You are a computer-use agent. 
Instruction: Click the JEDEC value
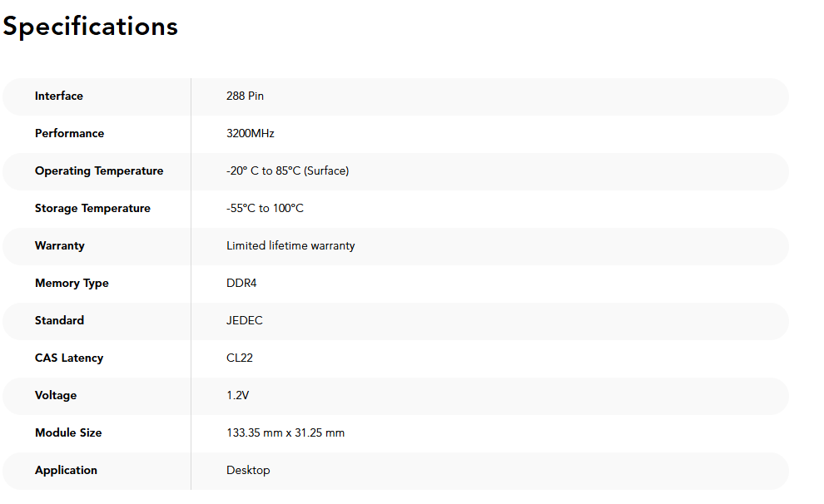[x=245, y=320]
